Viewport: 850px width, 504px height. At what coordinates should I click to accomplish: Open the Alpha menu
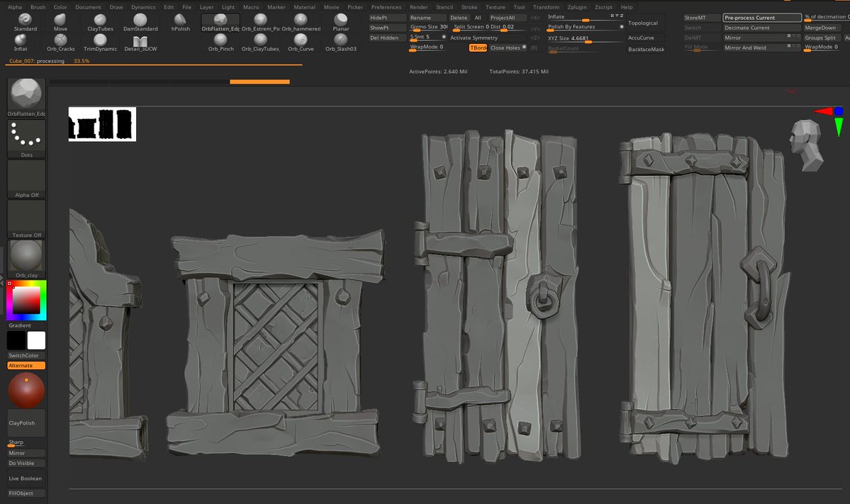click(15, 7)
